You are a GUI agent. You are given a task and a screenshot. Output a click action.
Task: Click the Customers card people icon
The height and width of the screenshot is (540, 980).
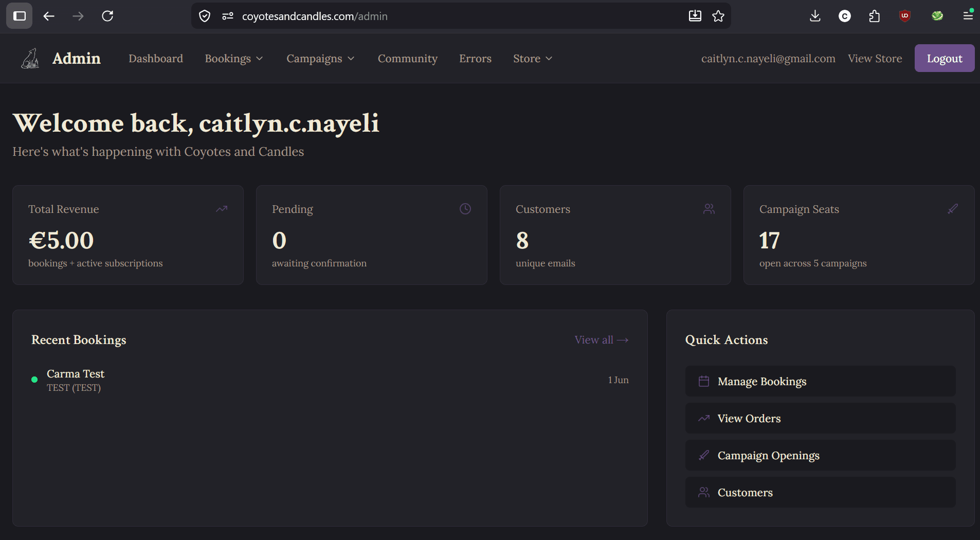[709, 209]
